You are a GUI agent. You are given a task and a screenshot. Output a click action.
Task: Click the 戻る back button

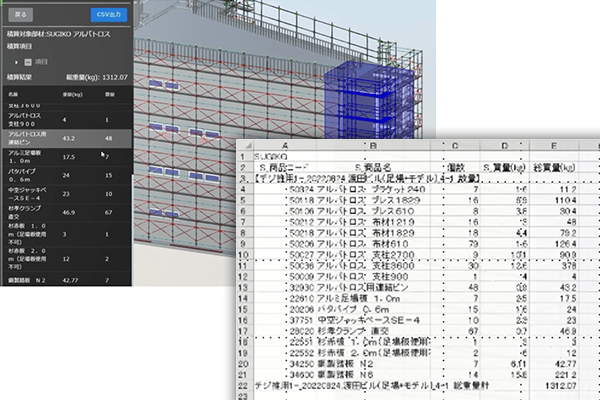tap(20, 15)
